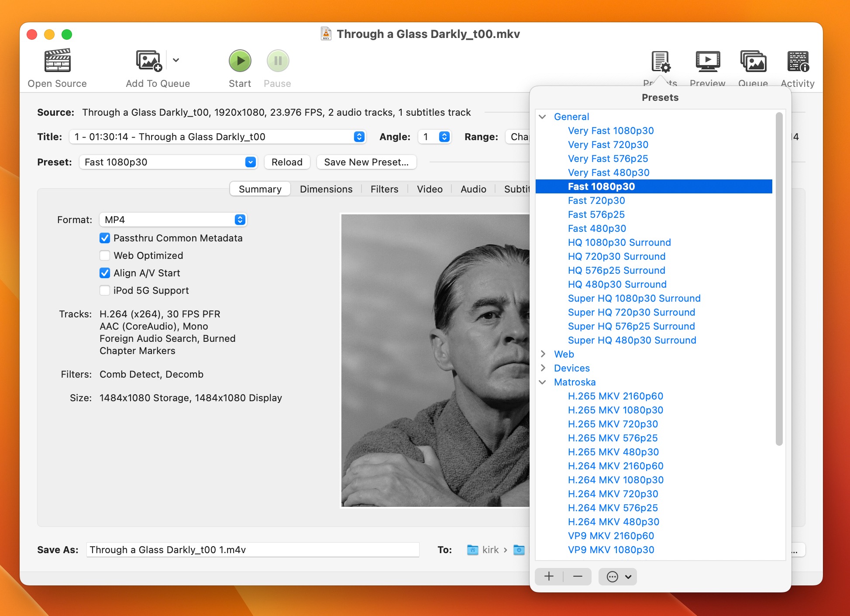
Task: Collapse the Matroska preset group
Action: (543, 382)
